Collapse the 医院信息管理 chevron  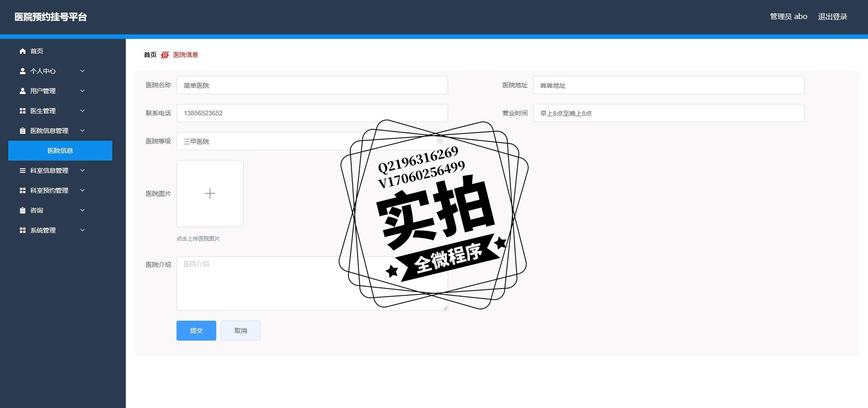(x=82, y=131)
